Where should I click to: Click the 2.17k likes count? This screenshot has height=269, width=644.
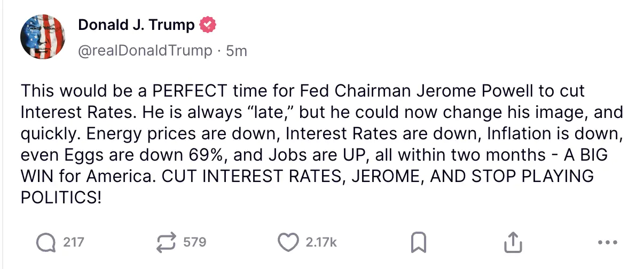(321, 242)
